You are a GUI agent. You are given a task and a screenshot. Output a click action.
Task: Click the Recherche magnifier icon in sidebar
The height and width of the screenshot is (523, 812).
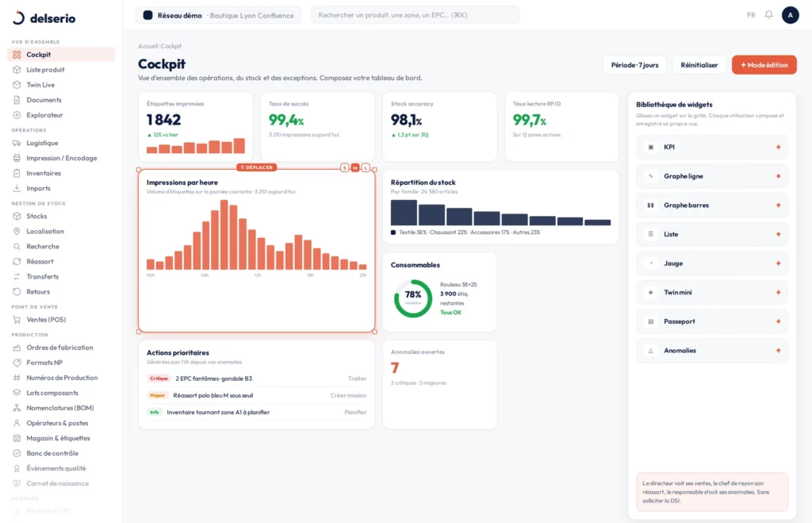point(17,246)
